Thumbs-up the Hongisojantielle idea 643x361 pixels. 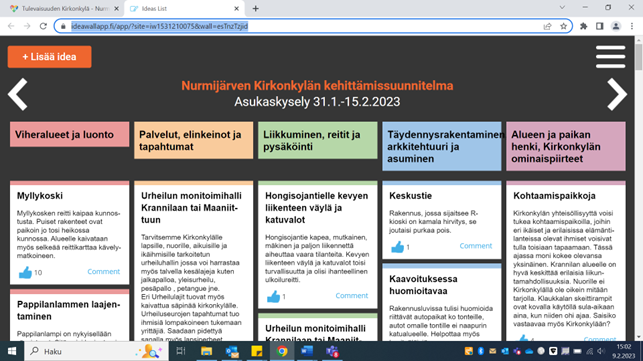[x=274, y=296]
